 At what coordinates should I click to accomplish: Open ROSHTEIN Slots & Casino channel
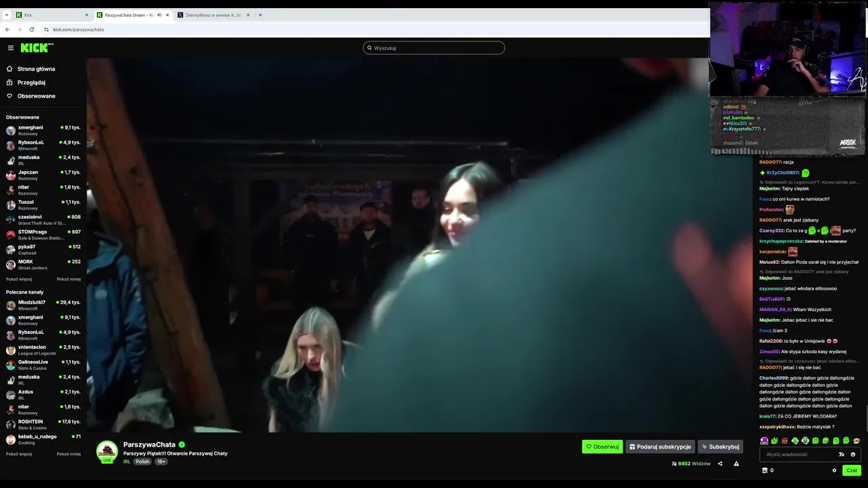tap(43, 424)
